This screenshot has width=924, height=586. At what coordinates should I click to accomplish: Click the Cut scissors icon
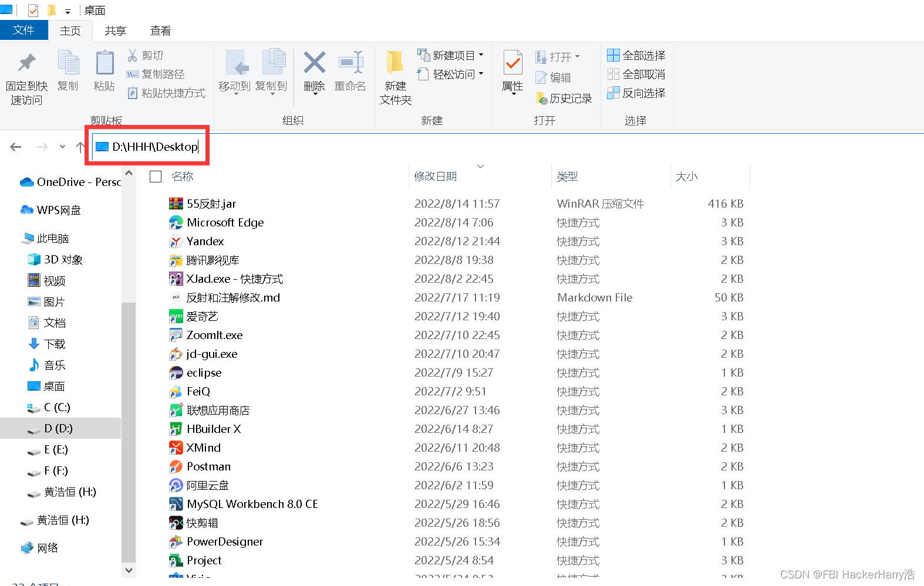pos(132,55)
